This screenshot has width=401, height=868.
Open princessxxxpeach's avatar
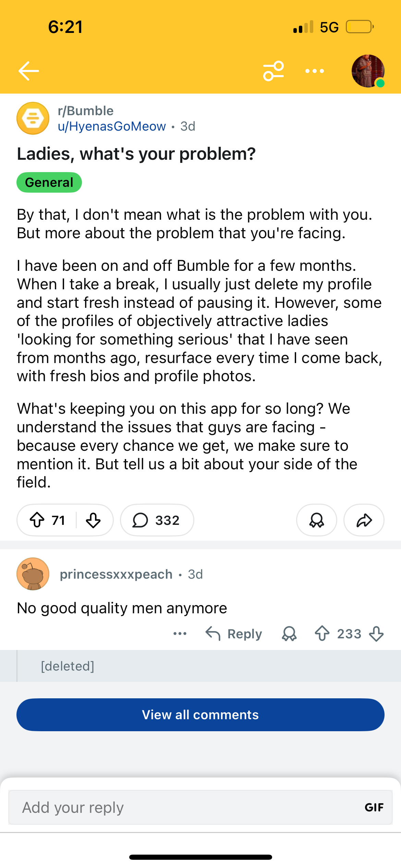click(33, 574)
